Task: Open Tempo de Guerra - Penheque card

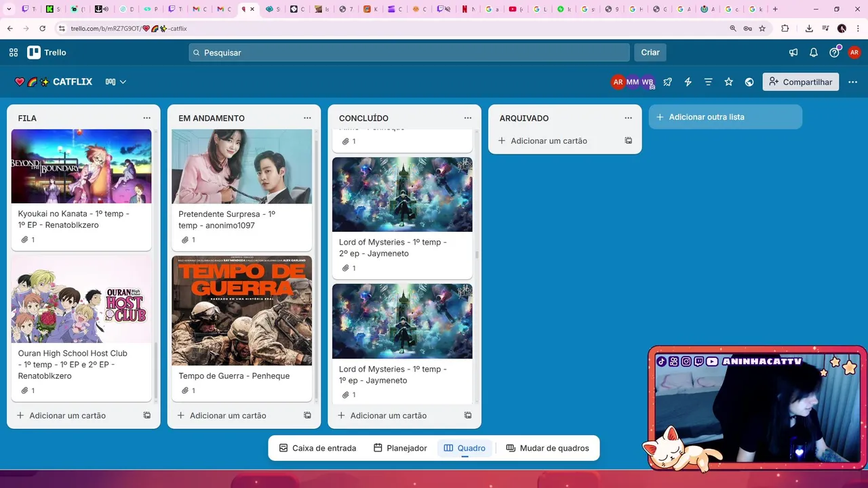Action: pos(242,329)
